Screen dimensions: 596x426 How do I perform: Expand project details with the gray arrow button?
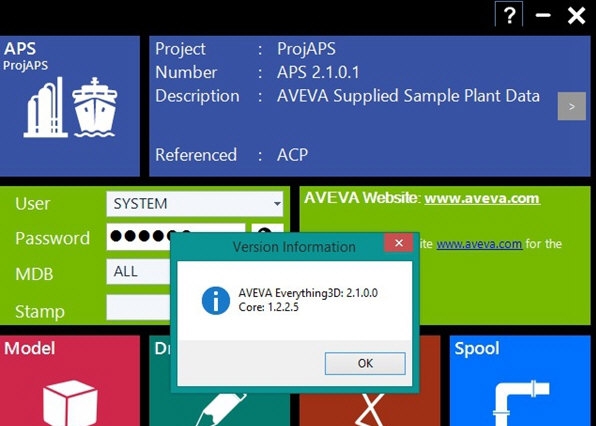coord(572,106)
